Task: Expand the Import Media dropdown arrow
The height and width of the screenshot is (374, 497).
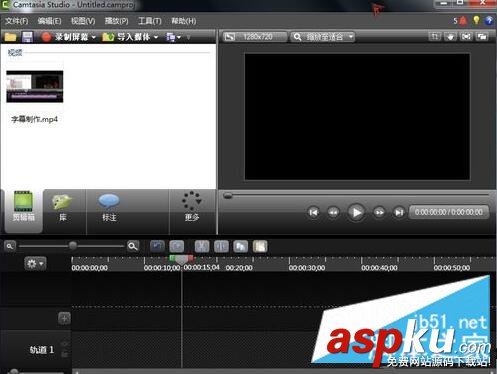Action: pyautogui.click(x=156, y=37)
